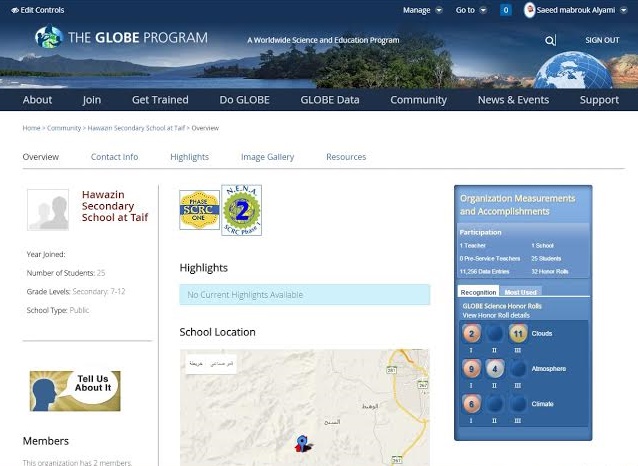638x466 pixels.
Task: Click the notification count badge showing 0
Action: coord(505,10)
